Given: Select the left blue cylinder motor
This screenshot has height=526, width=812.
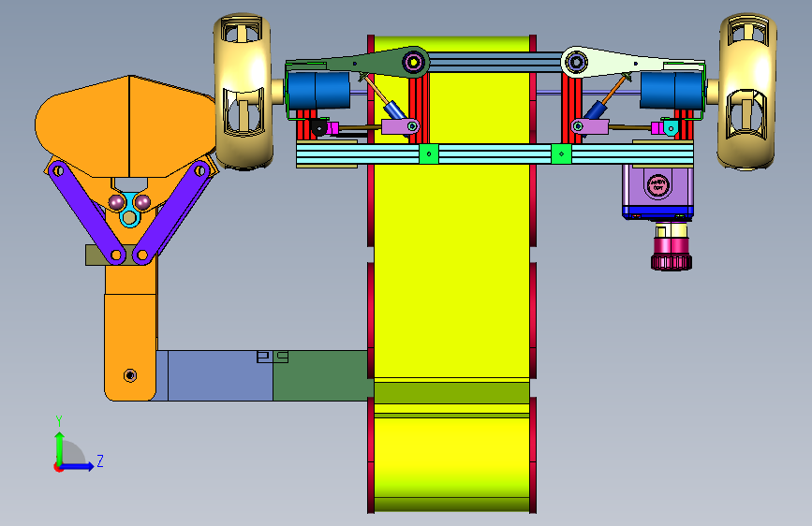Looking at the screenshot, I should [x=318, y=91].
